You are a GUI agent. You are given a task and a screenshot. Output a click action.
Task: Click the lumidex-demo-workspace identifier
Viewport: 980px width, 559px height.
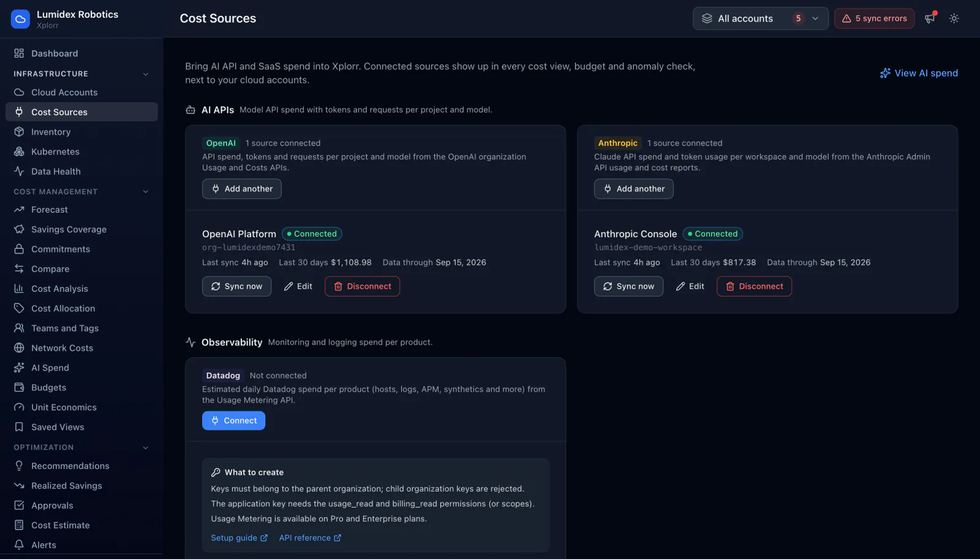pyautogui.click(x=648, y=248)
